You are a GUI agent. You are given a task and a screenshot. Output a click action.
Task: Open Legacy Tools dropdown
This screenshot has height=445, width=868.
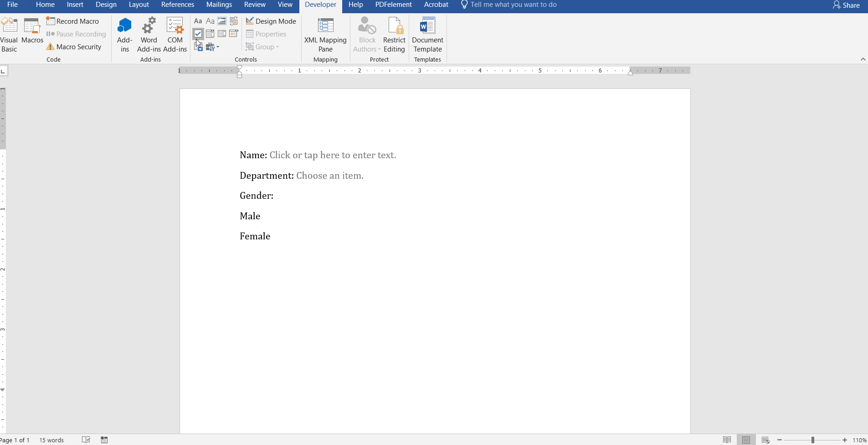(x=212, y=47)
